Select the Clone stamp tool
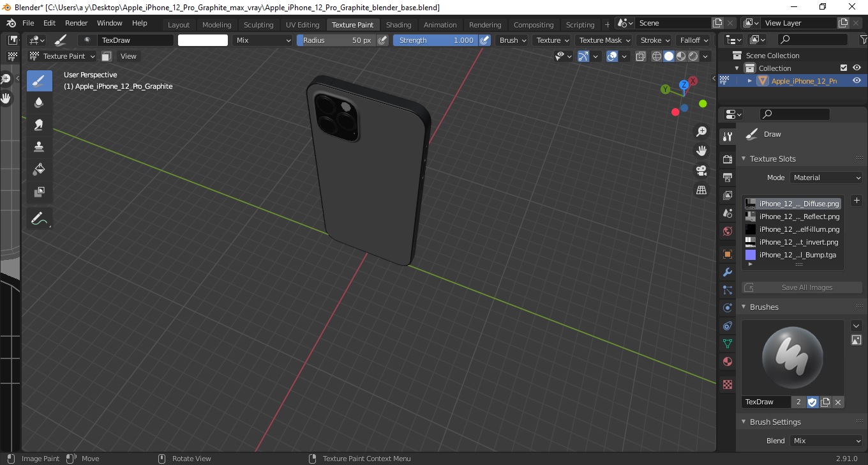The height and width of the screenshot is (465, 868). tap(39, 146)
